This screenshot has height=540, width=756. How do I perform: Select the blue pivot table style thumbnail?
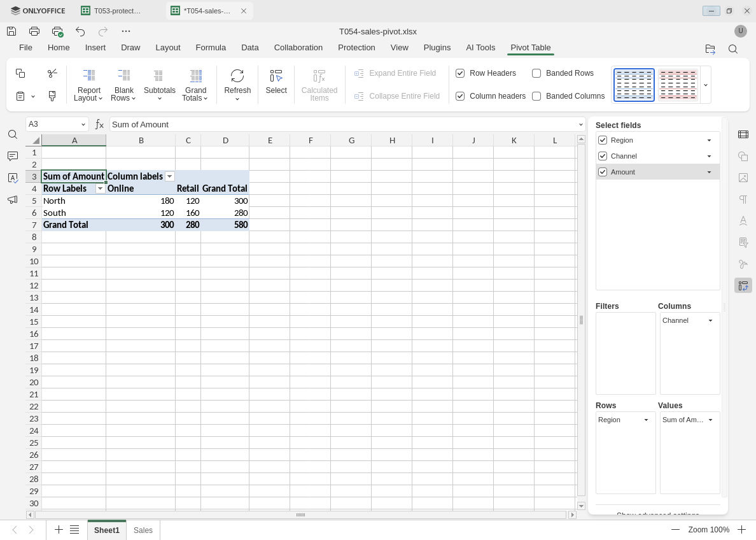(x=634, y=85)
